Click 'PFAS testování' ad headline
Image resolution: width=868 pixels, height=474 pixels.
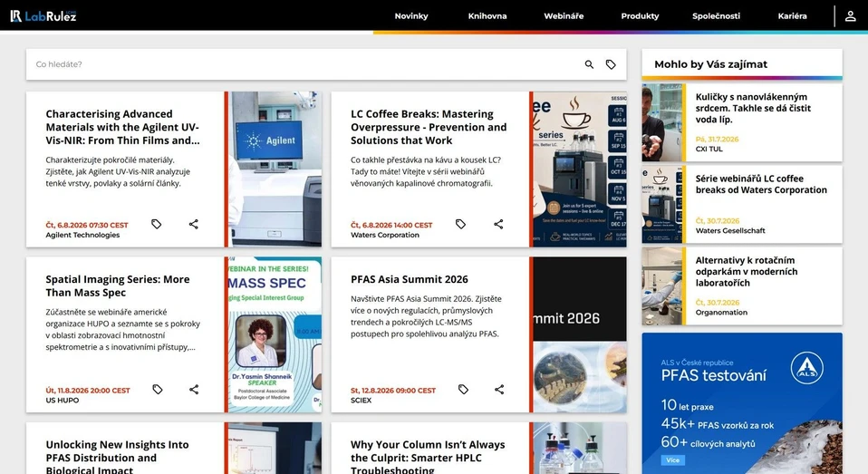[714, 375]
